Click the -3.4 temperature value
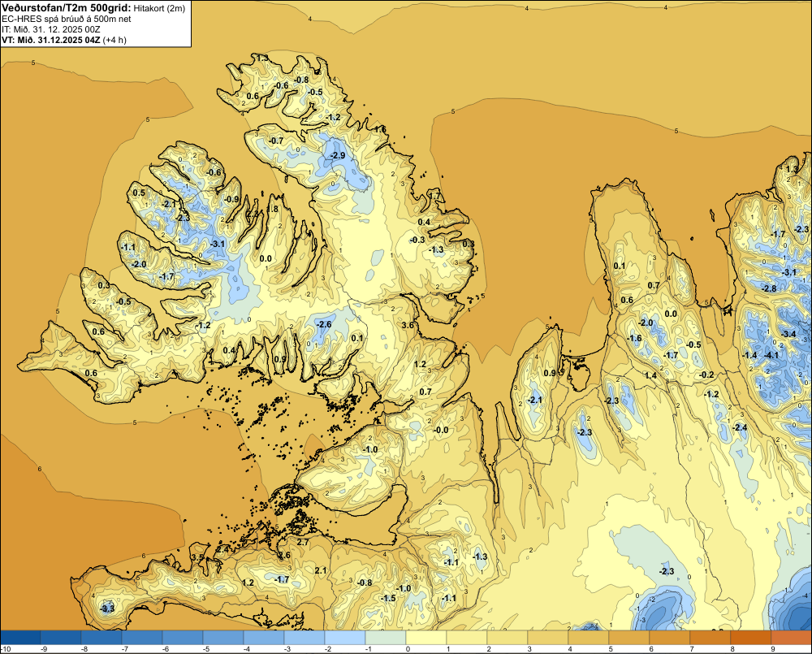The height and width of the screenshot is (654, 812). tap(788, 334)
